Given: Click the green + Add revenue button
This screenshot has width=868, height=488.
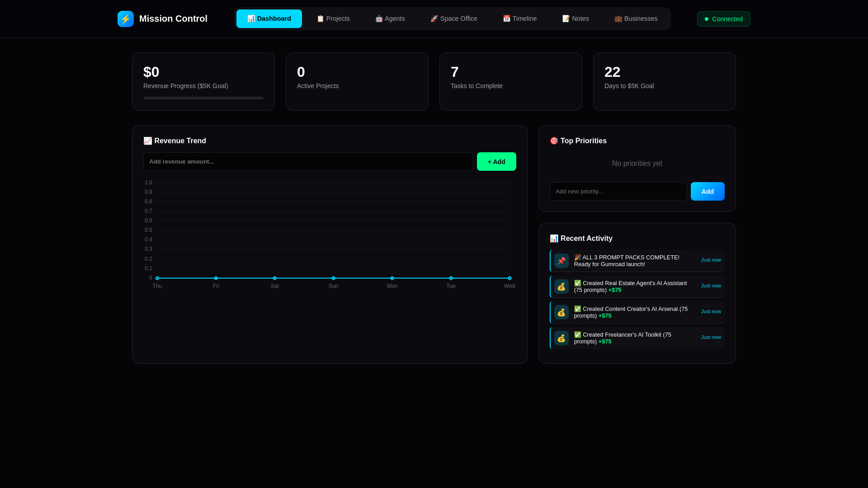Looking at the screenshot, I should pyautogui.click(x=496, y=162).
